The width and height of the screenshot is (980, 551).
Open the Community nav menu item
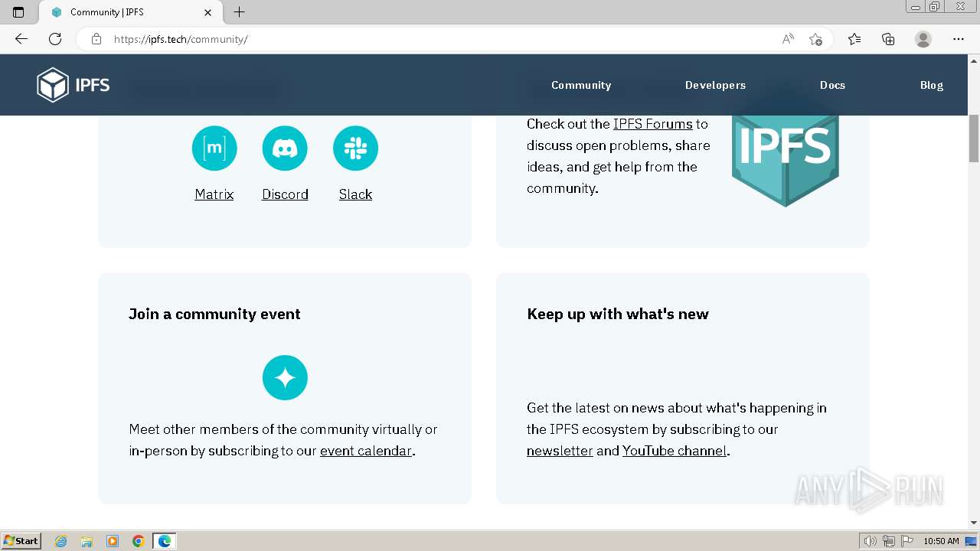coord(581,85)
